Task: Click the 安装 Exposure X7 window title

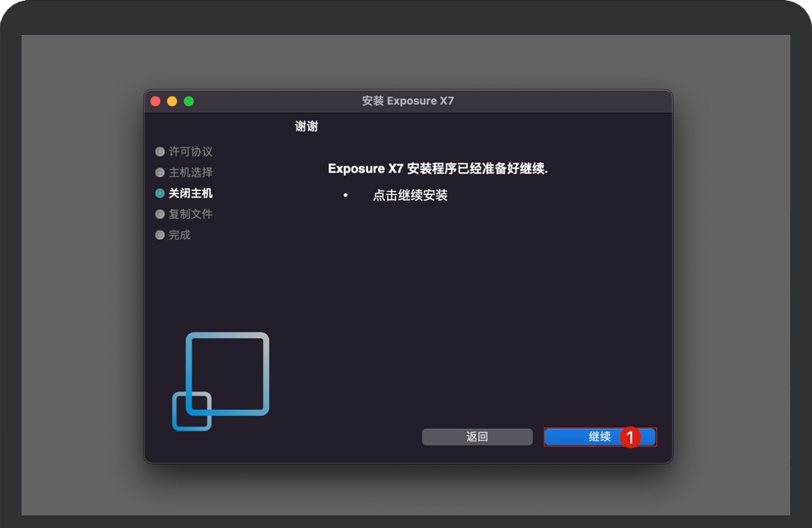Action: click(407, 101)
